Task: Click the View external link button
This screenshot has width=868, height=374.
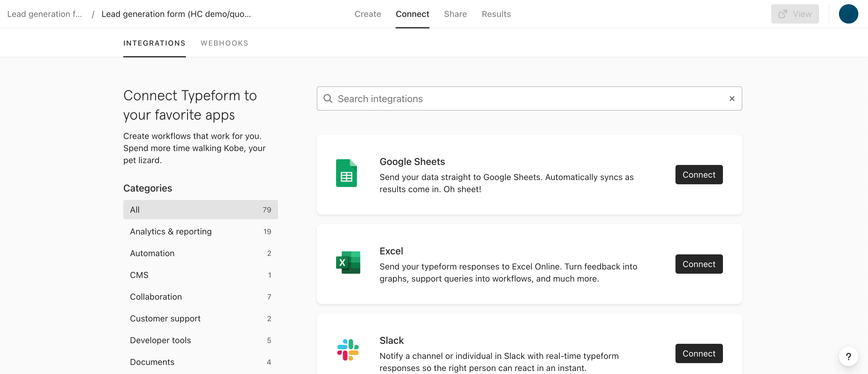Action: [795, 14]
